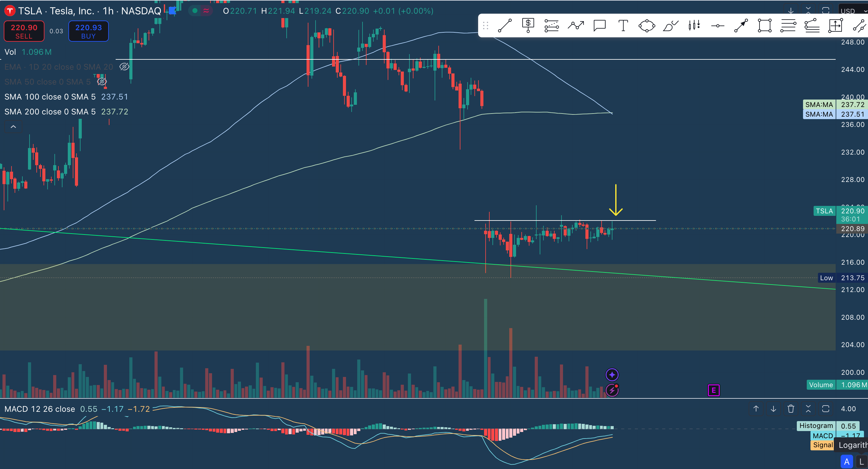Viewport: 868px width, 469px height.
Task: Select the Text tool
Action: click(x=623, y=26)
